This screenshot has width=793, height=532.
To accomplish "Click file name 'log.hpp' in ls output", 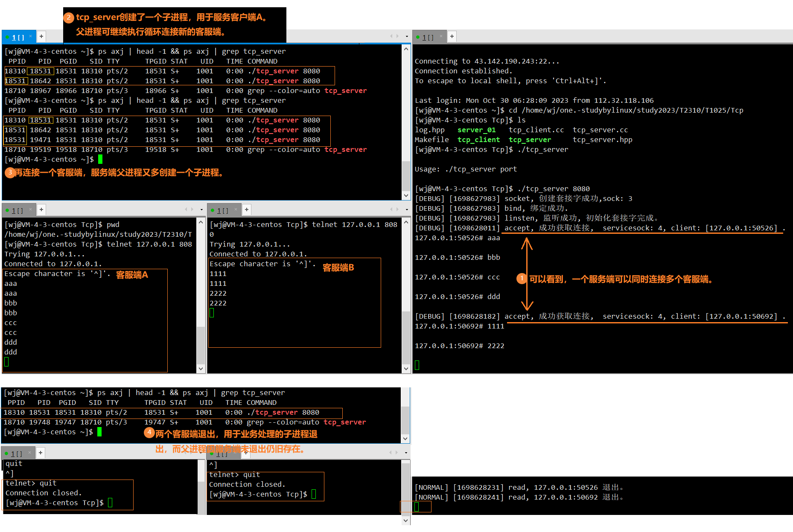I will tap(430, 130).
